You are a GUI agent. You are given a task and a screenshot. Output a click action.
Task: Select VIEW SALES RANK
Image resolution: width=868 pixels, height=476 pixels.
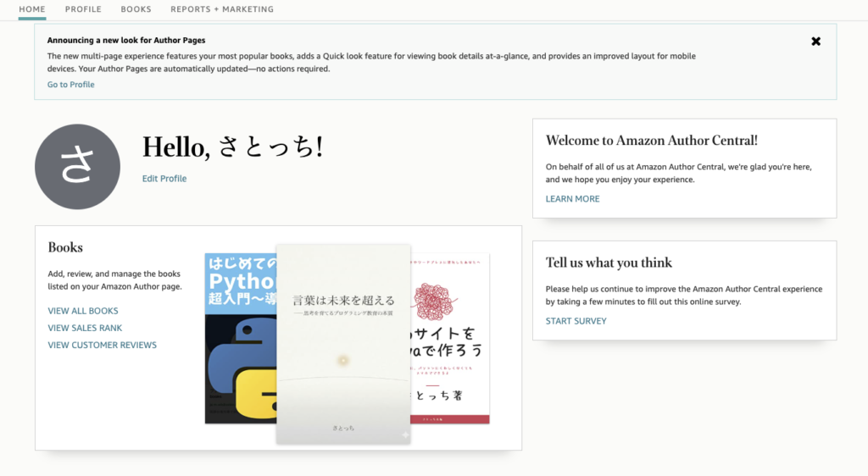coord(85,328)
